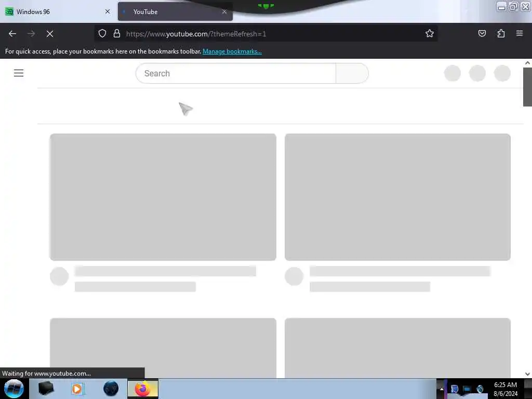Click the scrollbar up arrow
This screenshot has height=399, width=532.
pyautogui.click(x=527, y=63)
